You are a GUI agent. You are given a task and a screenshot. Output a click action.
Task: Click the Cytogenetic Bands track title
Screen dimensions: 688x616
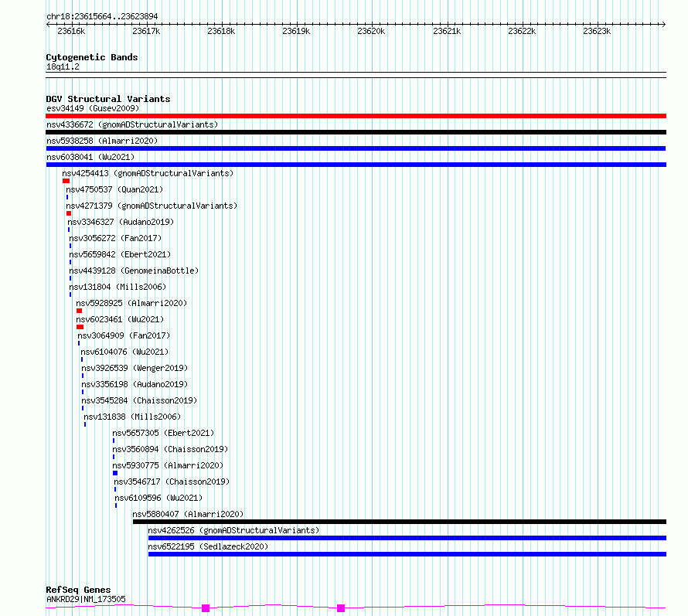tap(92, 57)
